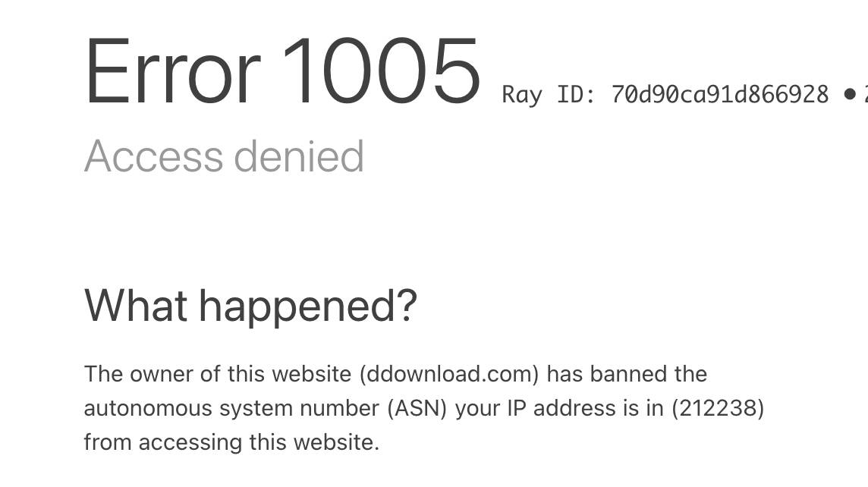Click the "What happened?" section heading

(250, 307)
